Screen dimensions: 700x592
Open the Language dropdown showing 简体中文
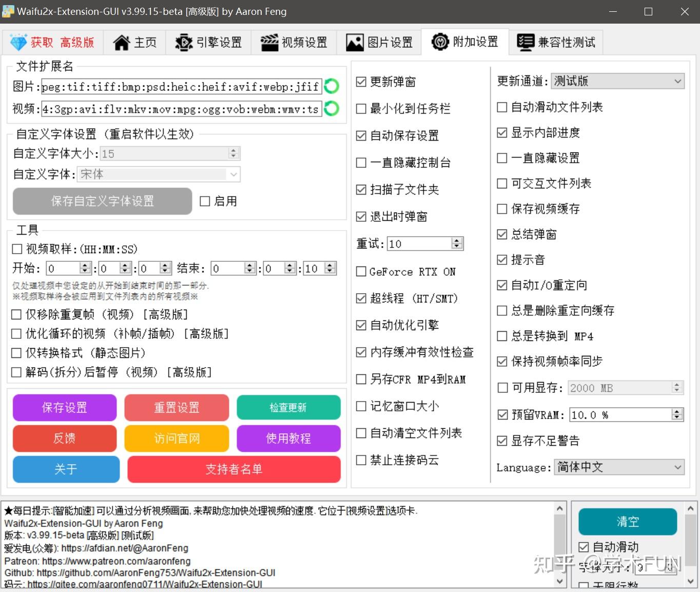point(678,467)
